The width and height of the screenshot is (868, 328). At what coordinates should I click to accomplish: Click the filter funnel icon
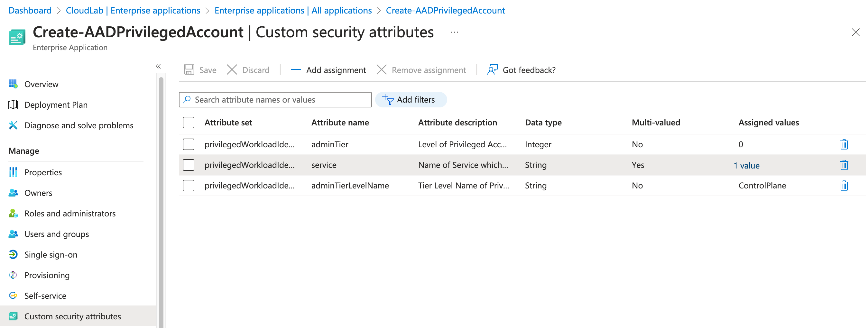click(388, 99)
